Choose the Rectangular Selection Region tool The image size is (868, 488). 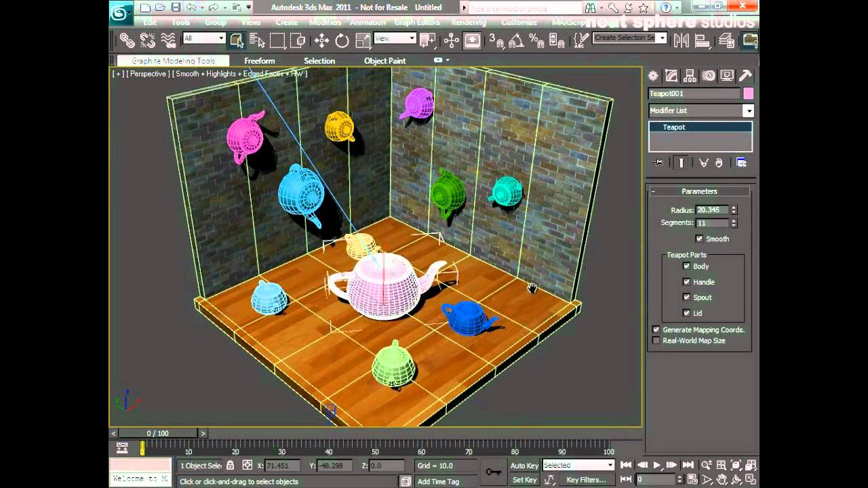[x=277, y=41]
